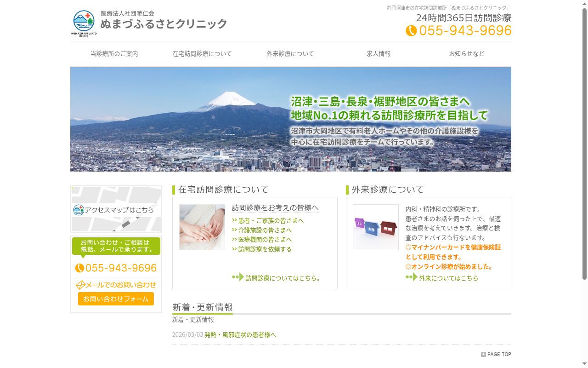Click 訪問診療をお考えの皆様へ heading
The height and width of the screenshot is (368, 588).
point(275,208)
